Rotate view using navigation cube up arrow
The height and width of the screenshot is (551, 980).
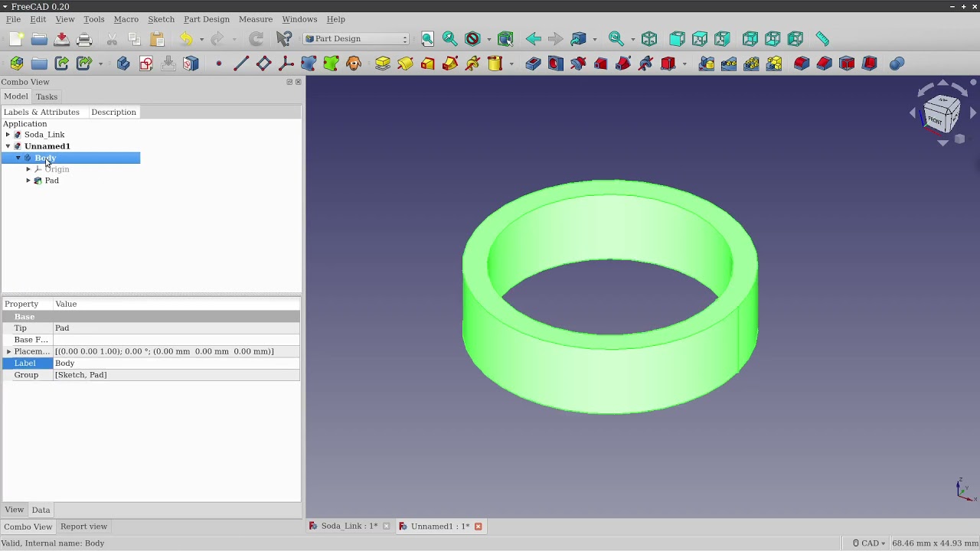[x=942, y=83]
